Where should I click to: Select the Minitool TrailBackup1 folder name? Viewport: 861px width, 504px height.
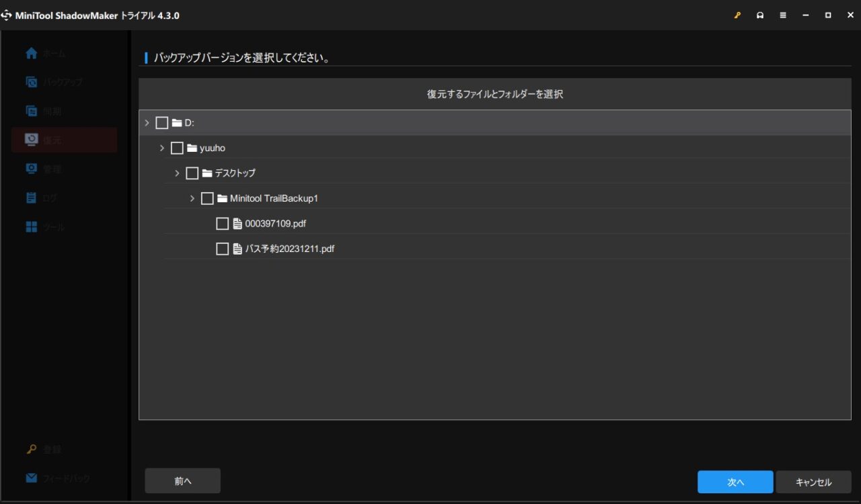(x=274, y=198)
